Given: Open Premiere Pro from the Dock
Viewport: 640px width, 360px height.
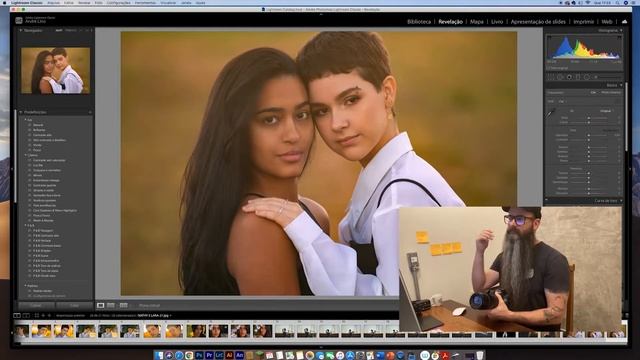Looking at the screenshot, I should [x=209, y=356].
